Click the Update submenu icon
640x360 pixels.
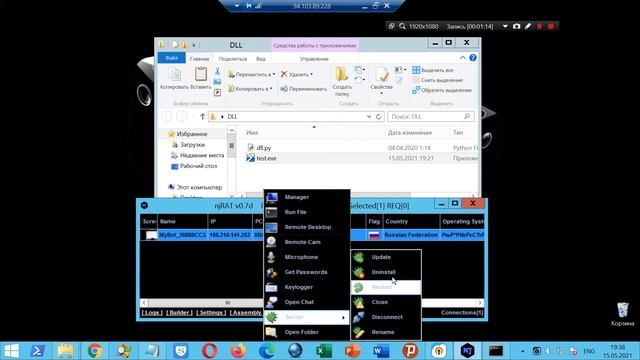point(358,257)
